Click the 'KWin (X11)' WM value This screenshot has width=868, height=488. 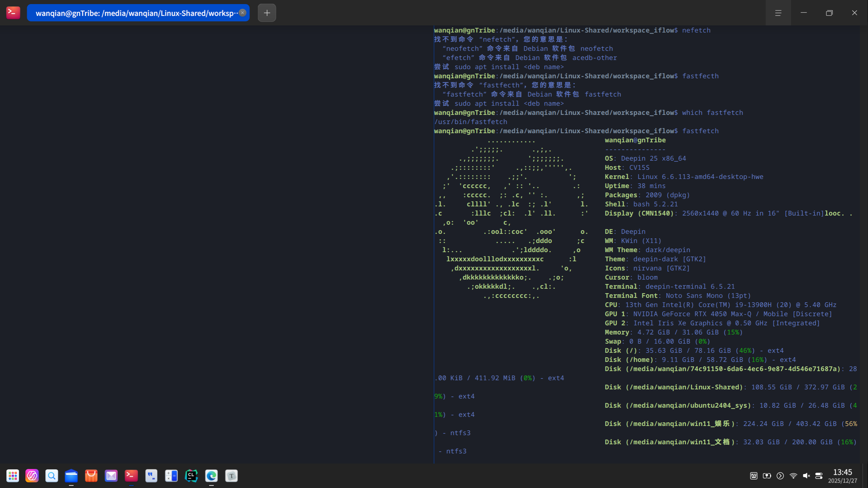tap(641, 241)
